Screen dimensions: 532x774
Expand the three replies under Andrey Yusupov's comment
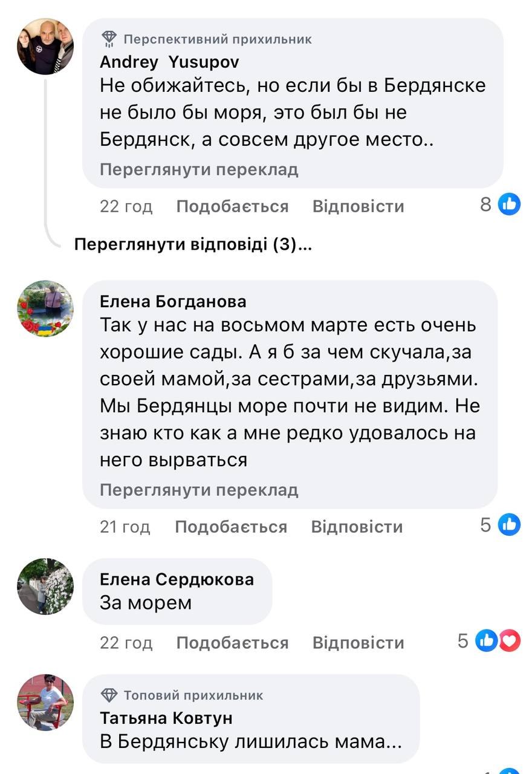(x=192, y=245)
